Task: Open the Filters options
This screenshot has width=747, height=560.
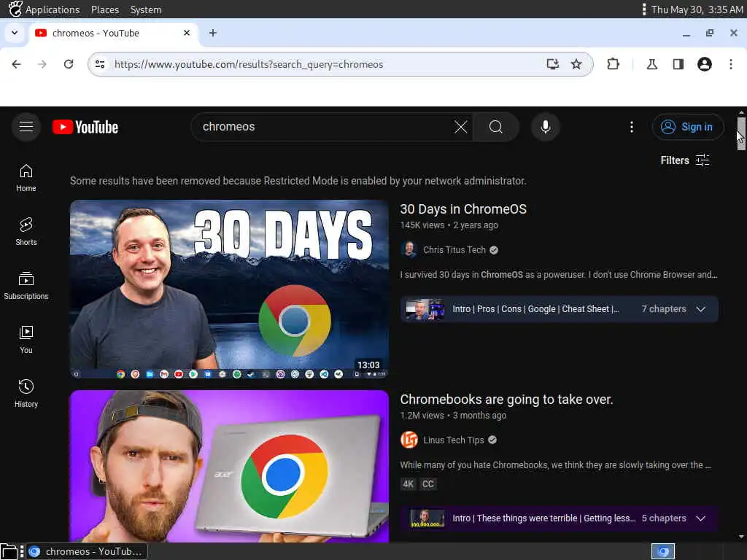Action: (684, 160)
